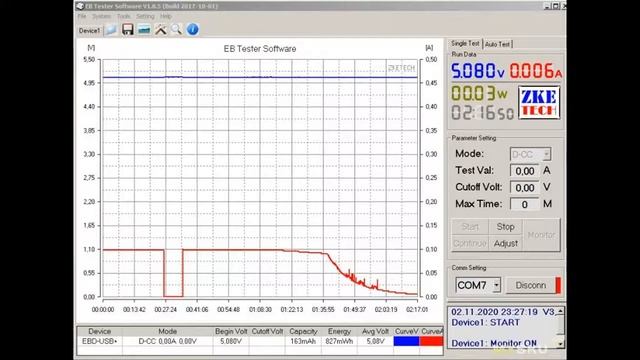Click the 5.080V voltage readout
This screenshot has width=640, height=360.
click(x=478, y=71)
